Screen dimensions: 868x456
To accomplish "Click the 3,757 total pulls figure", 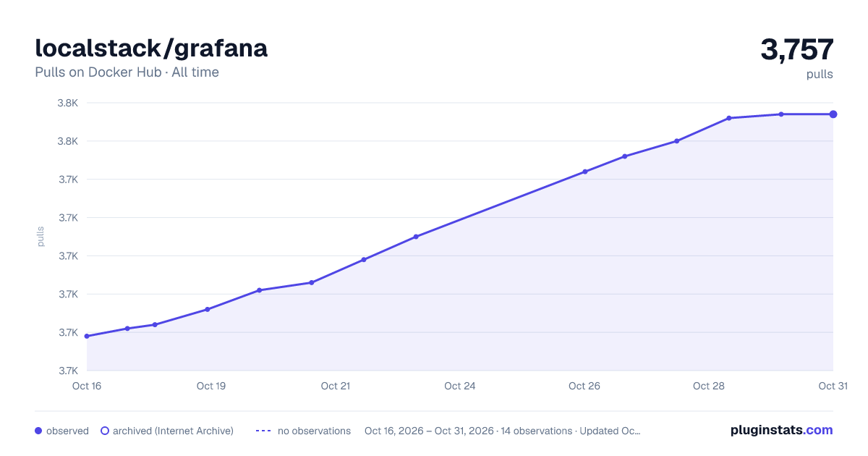I will [x=797, y=50].
